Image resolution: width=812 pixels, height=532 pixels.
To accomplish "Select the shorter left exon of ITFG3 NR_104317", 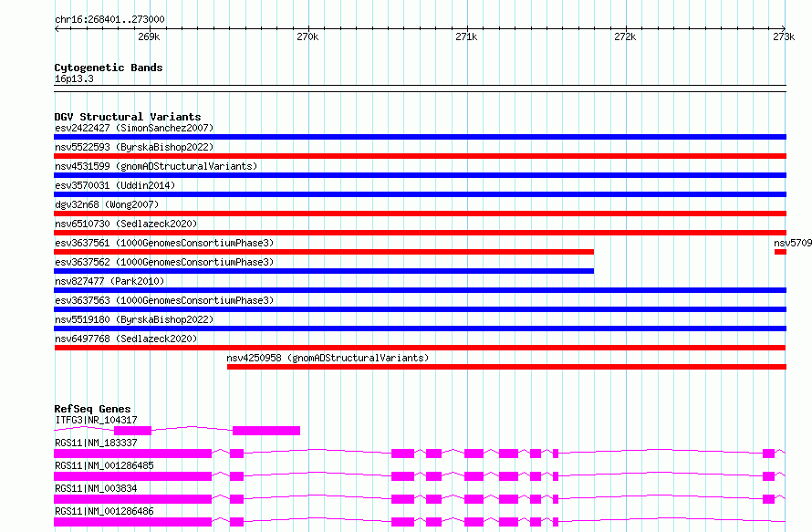I will coord(132,431).
